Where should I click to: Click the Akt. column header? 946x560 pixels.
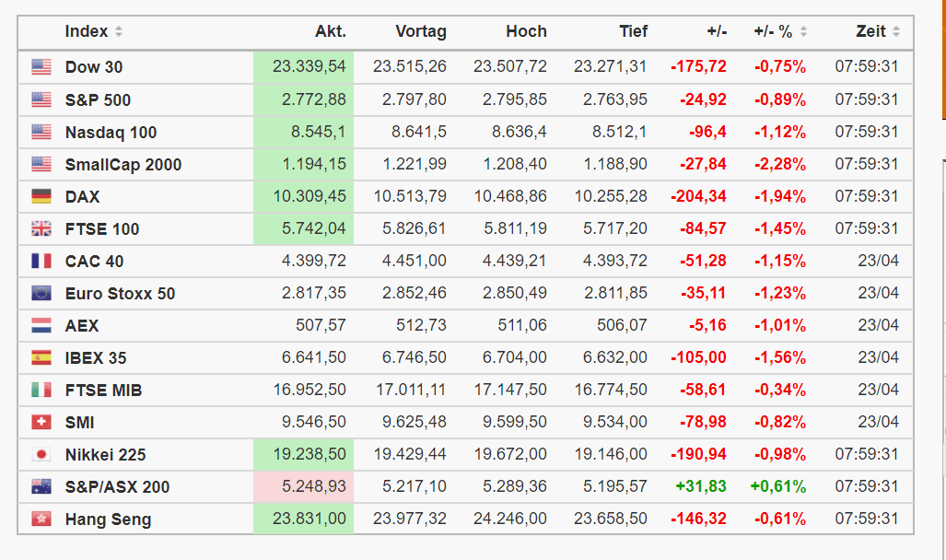point(330,31)
